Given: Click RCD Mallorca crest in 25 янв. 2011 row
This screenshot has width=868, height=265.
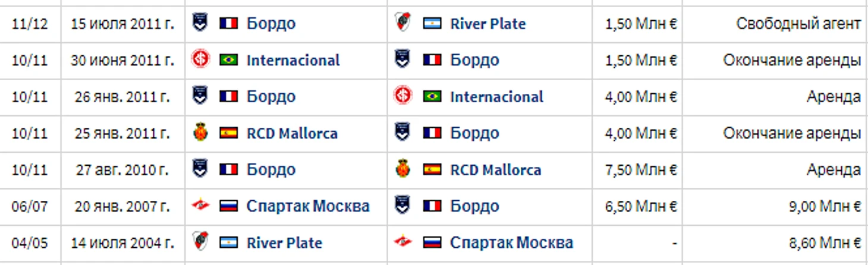Looking at the screenshot, I should (201, 132).
